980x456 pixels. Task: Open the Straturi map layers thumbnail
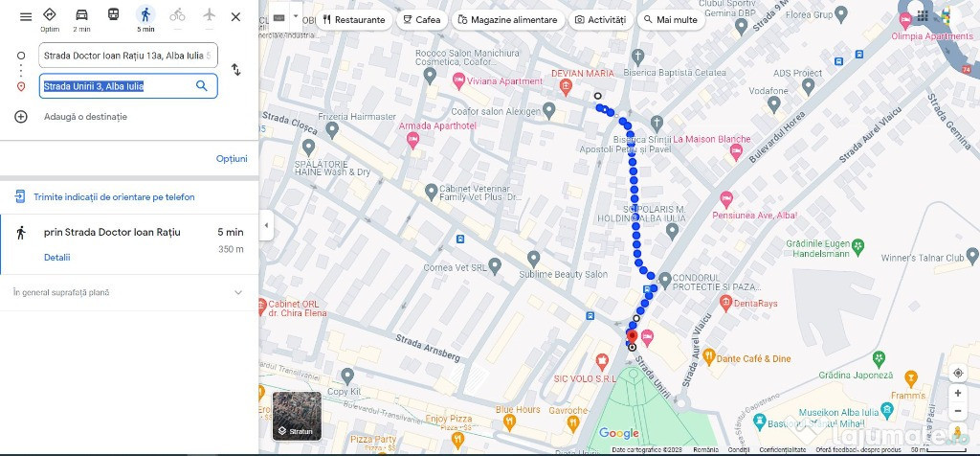click(x=297, y=416)
